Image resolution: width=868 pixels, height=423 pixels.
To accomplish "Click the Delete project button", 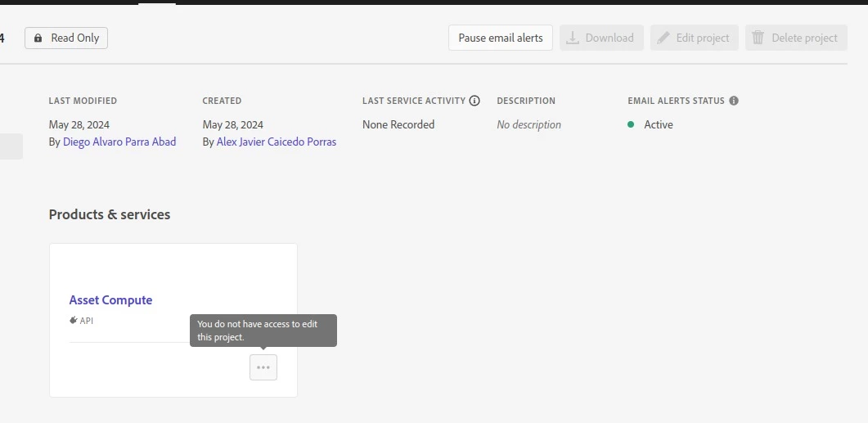I will 796,38.
